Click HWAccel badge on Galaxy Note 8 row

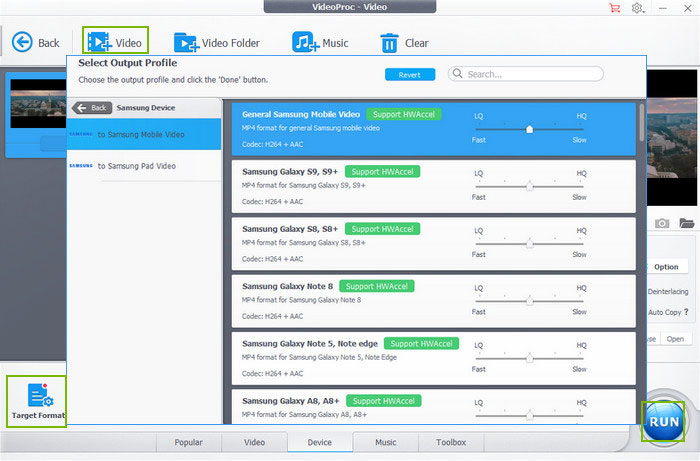point(377,286)
